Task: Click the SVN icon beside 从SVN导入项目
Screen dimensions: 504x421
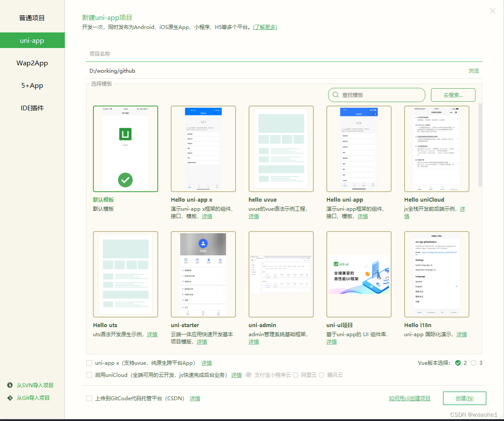Action: [x=10, y=385]
